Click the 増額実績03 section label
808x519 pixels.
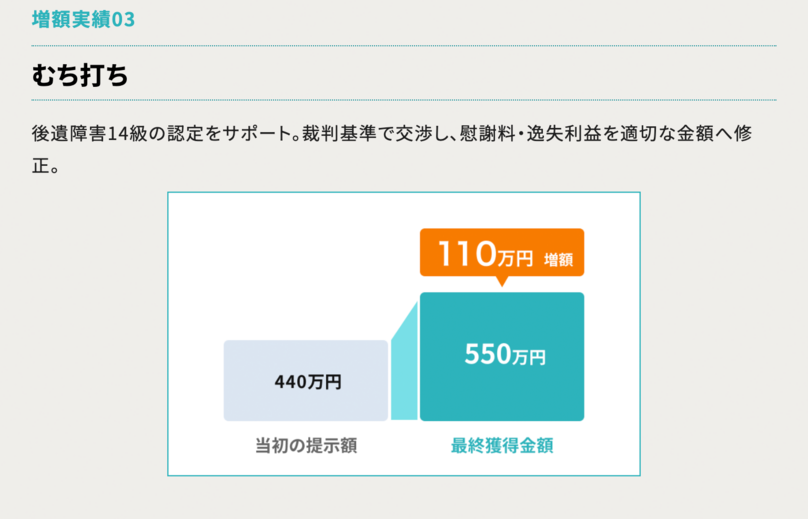tap(83, 20)
